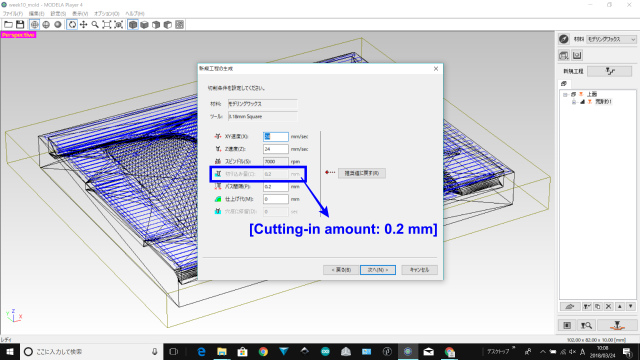Image resolution: width=640 pixels, height=360 pixels.
Task: Open the File menu
Action: pyautogui.click(x=13, y=13)
